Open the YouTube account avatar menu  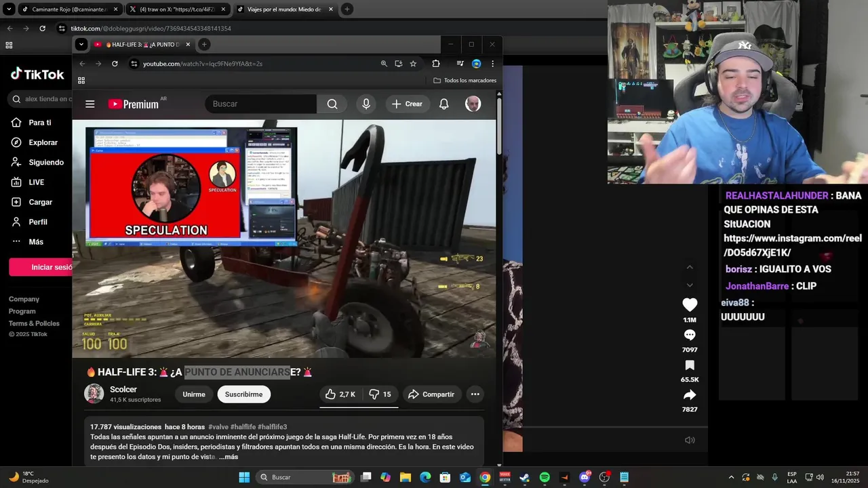pyautogui.click(x=473, y=104)
